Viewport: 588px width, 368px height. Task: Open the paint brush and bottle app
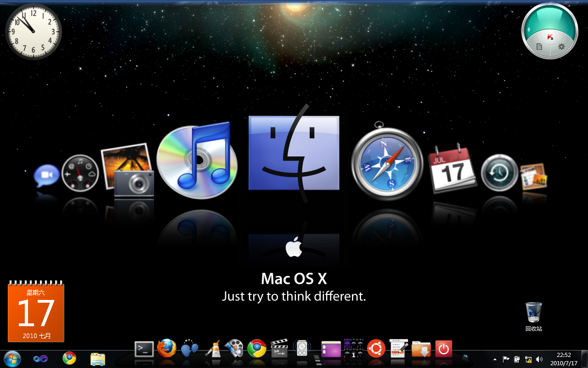(212, 349)
